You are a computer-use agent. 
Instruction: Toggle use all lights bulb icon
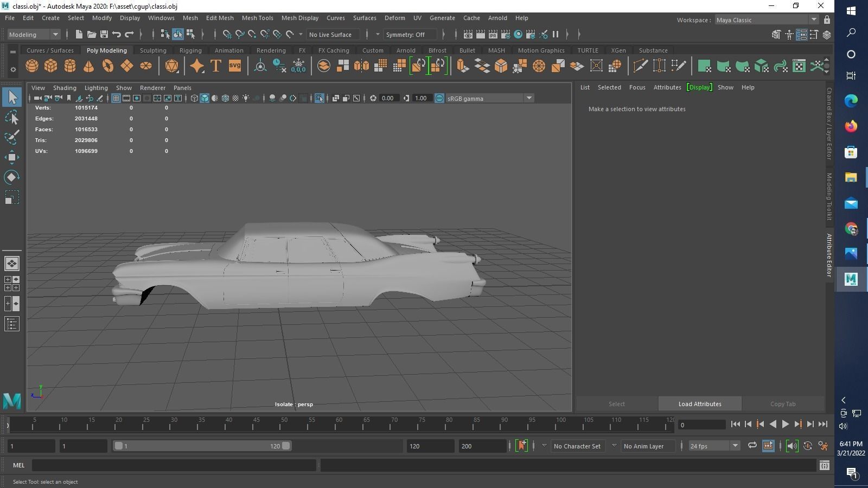point(246,98)
